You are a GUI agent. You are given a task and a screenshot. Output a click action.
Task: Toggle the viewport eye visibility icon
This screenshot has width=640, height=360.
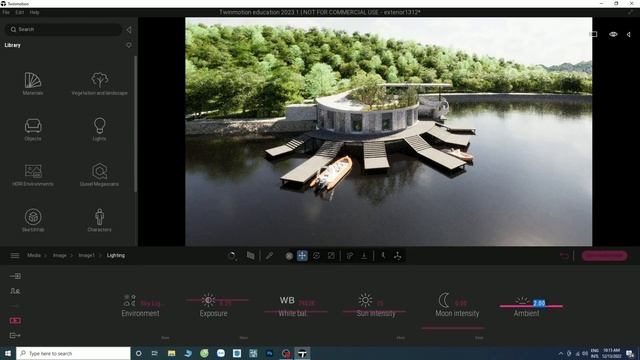click(x=613, y=34)
